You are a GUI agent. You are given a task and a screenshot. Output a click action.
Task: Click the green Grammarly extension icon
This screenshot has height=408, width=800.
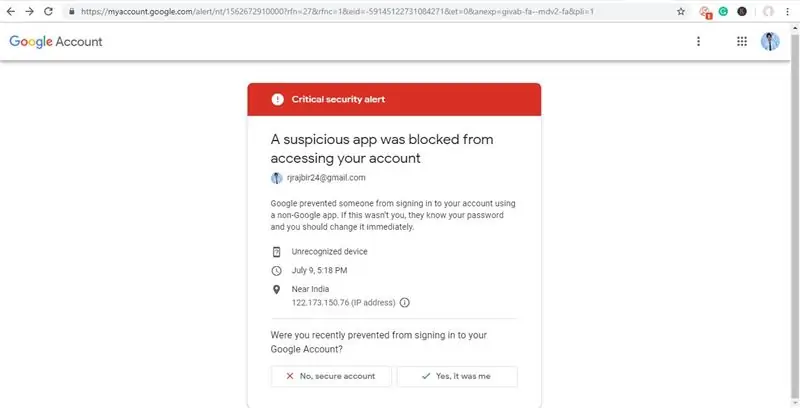(723, 11)
